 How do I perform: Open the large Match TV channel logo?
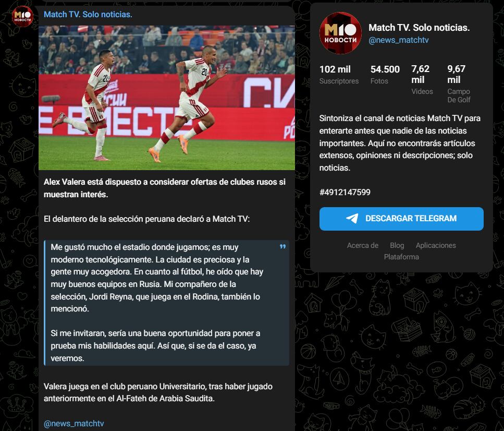(x=340, y=33)
